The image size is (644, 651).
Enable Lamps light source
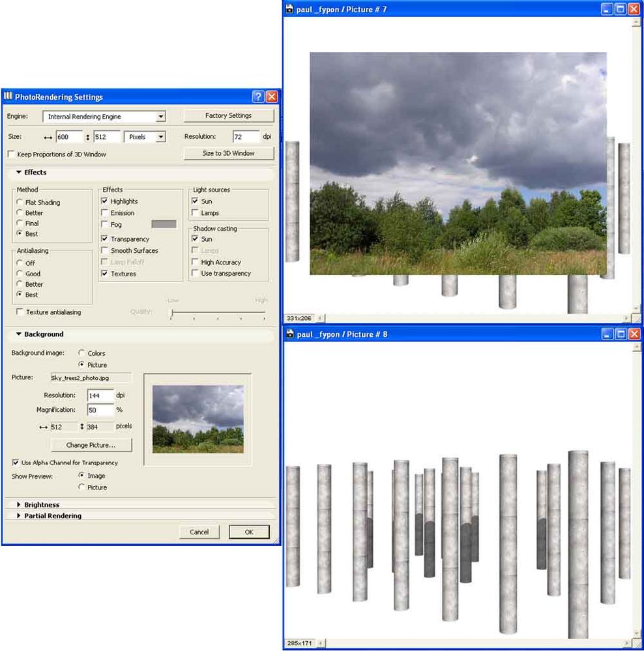pyautogui.click(x=195, y=212)
